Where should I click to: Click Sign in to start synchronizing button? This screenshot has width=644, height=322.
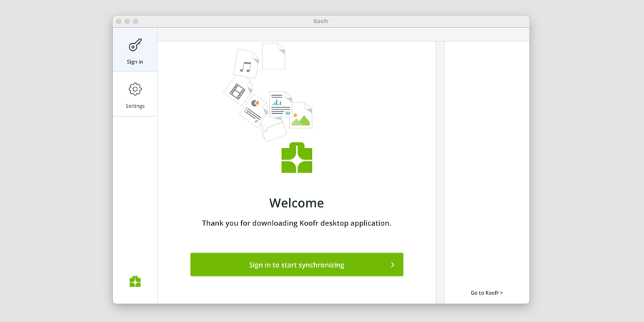pos(296,265)
